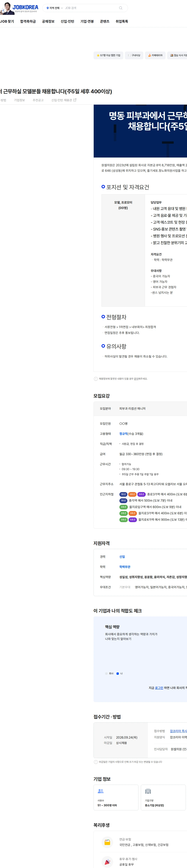Open the 합격축하금 menu

coord(28,21)
